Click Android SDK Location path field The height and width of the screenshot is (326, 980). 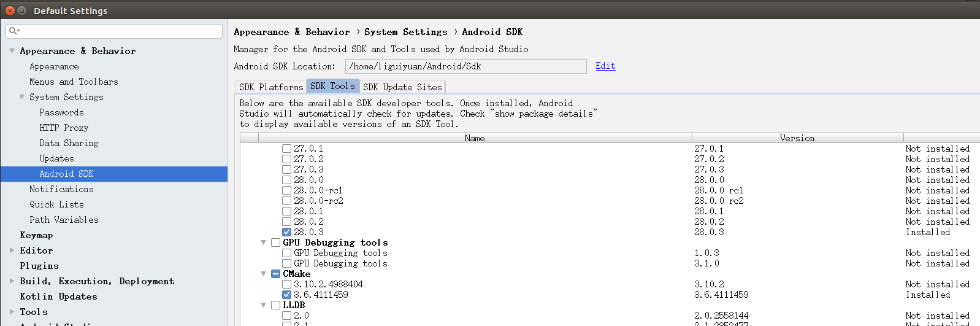tap(466, 66)
